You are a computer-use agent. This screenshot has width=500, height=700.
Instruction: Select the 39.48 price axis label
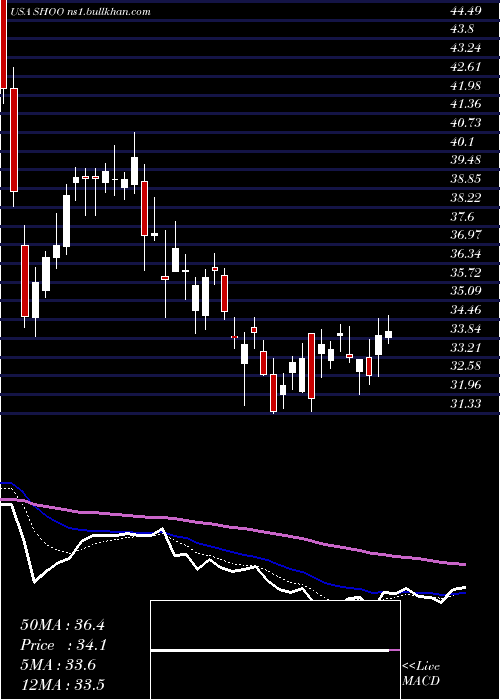(466, 160)
